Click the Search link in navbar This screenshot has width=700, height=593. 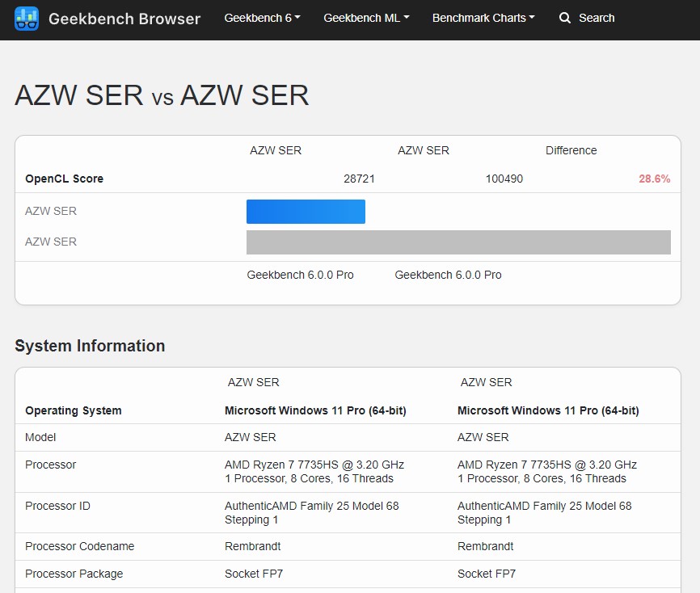tap(597, 18)
